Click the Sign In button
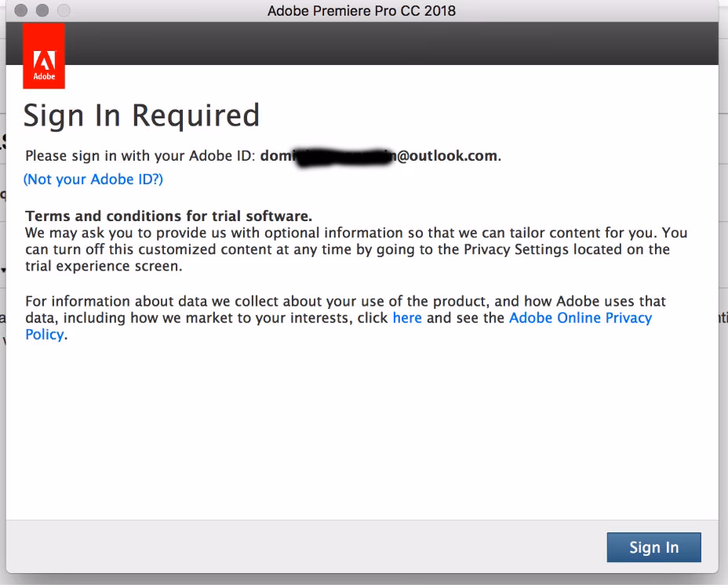This screenshot has height=588, width=728. 653,547
